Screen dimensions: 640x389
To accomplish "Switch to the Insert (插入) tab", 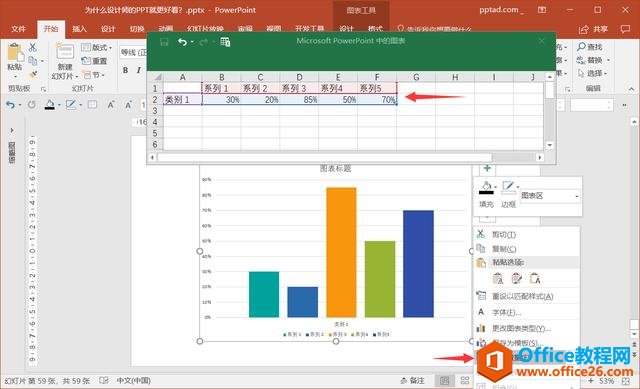I will pos(79,29).
